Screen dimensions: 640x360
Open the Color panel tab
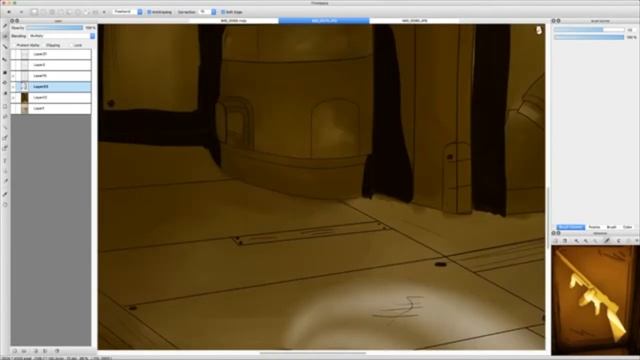coord(627,227)
